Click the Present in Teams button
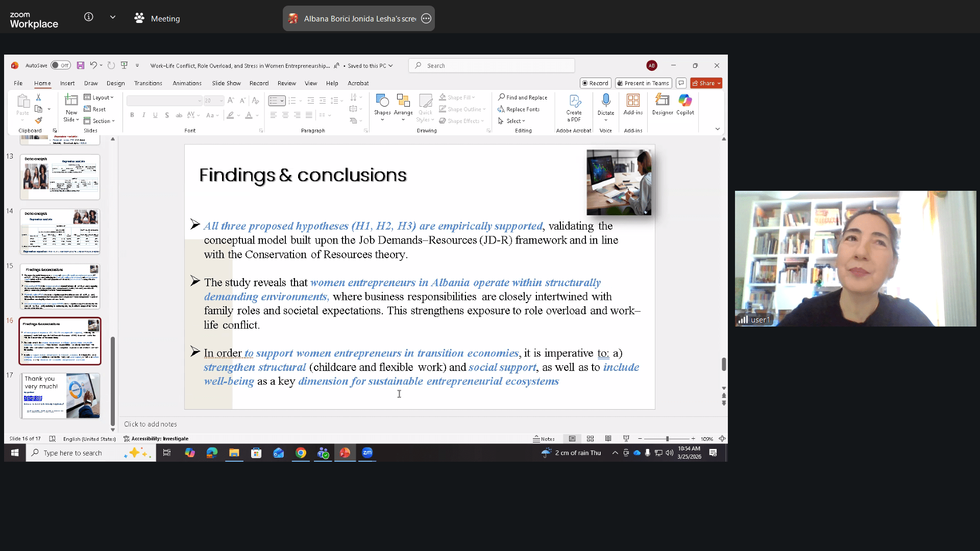The image size is (980, 551). click(x=643, y=83)
